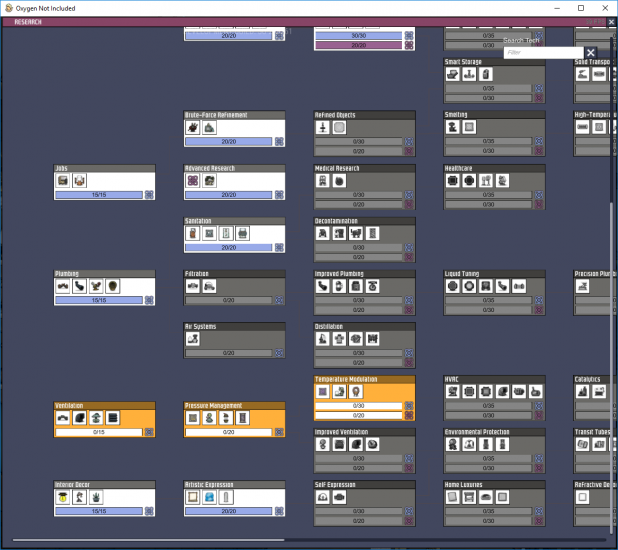Open the Pressure Management research title
618x550 pixels.
(x=213, y=405)
